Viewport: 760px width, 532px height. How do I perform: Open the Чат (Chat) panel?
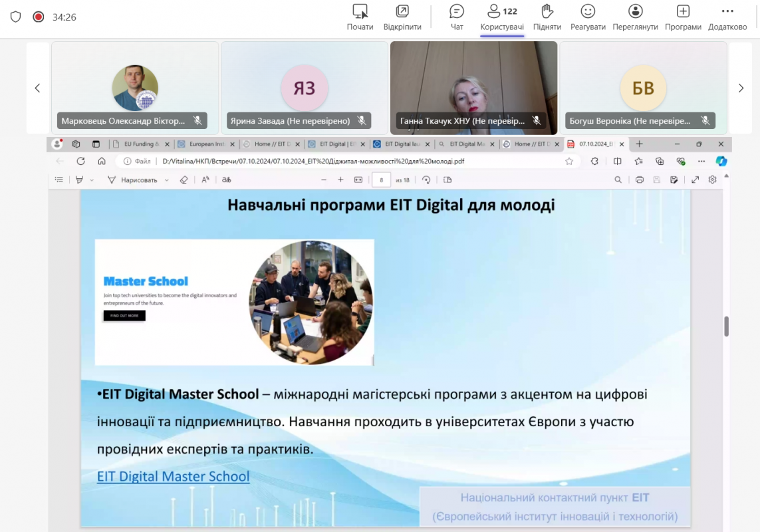(457, 17)
